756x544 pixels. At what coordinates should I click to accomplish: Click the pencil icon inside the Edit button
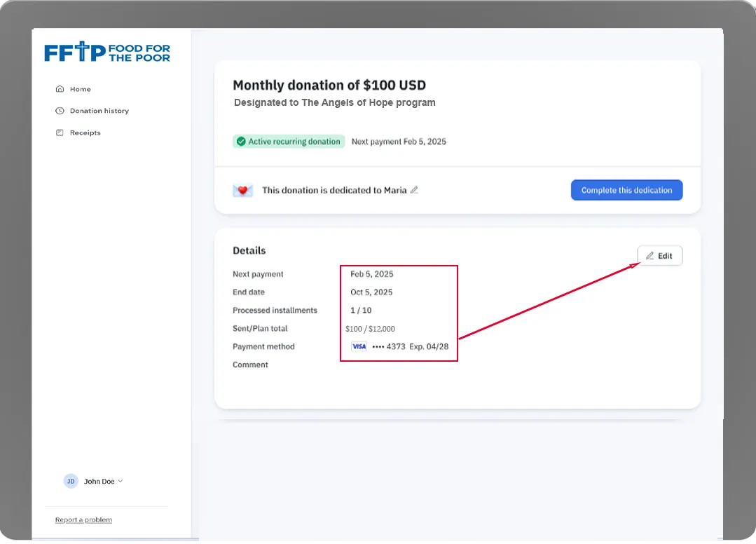650,255
